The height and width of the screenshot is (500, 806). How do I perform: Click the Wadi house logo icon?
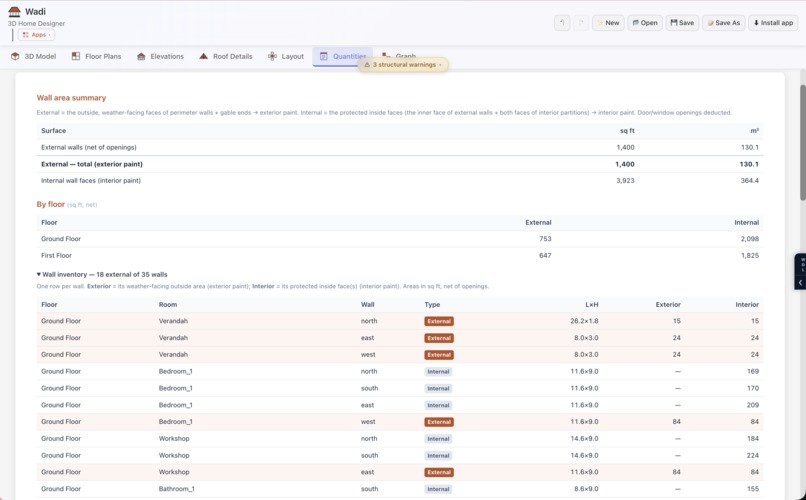[x=14, y=11]
